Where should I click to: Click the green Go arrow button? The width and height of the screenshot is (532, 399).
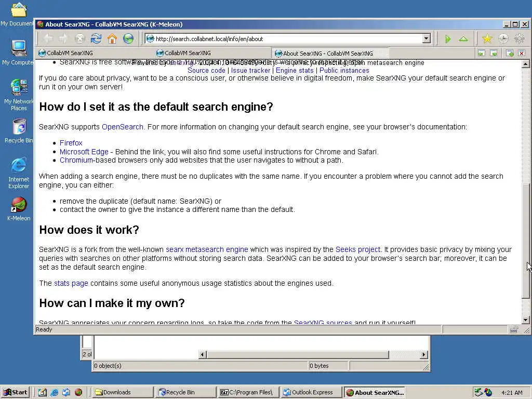click(448, 39)
